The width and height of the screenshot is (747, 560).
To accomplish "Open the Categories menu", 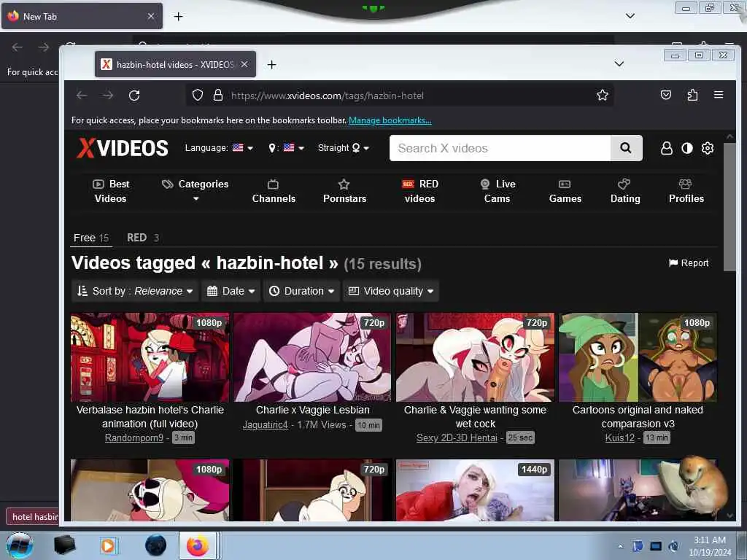I will (196, 190).
